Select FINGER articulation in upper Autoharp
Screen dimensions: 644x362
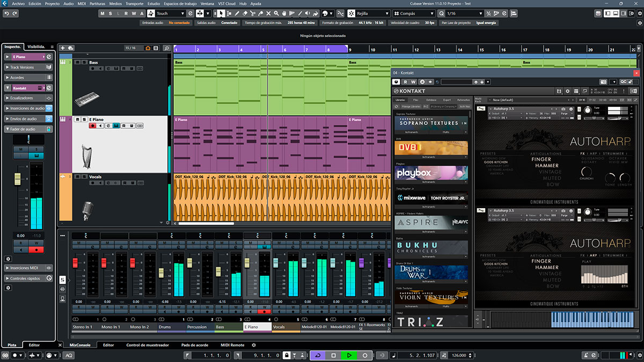[541, 159]
